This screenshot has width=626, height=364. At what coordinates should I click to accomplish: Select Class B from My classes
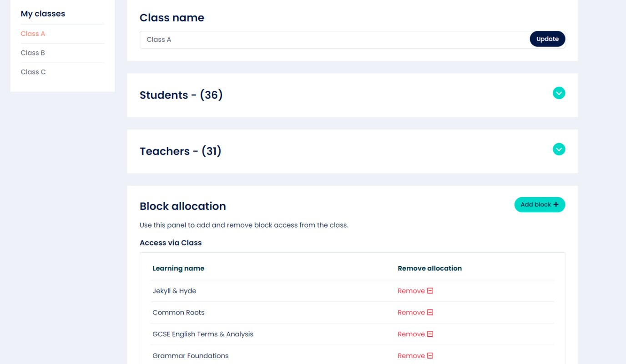tap(32, 53)
